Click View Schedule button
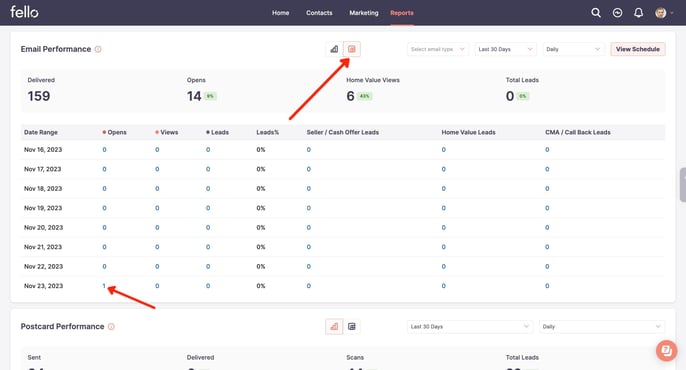 coord(638,49)
